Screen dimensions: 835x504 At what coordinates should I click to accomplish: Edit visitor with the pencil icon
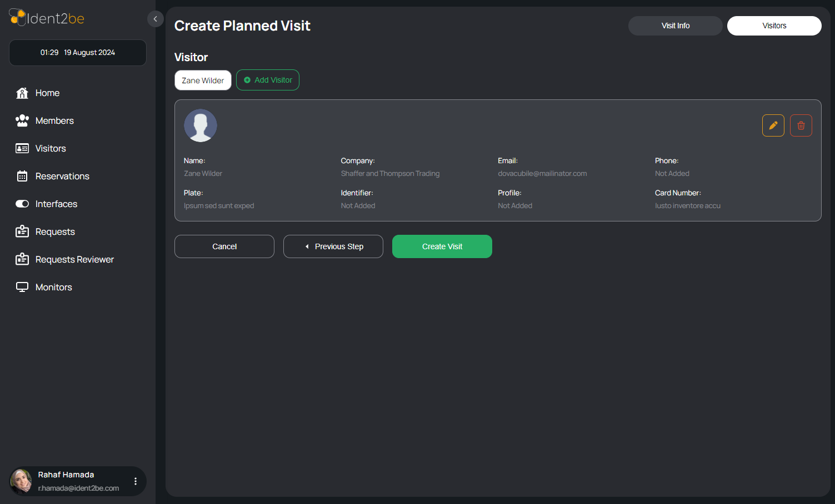click(x=773, y=125)
